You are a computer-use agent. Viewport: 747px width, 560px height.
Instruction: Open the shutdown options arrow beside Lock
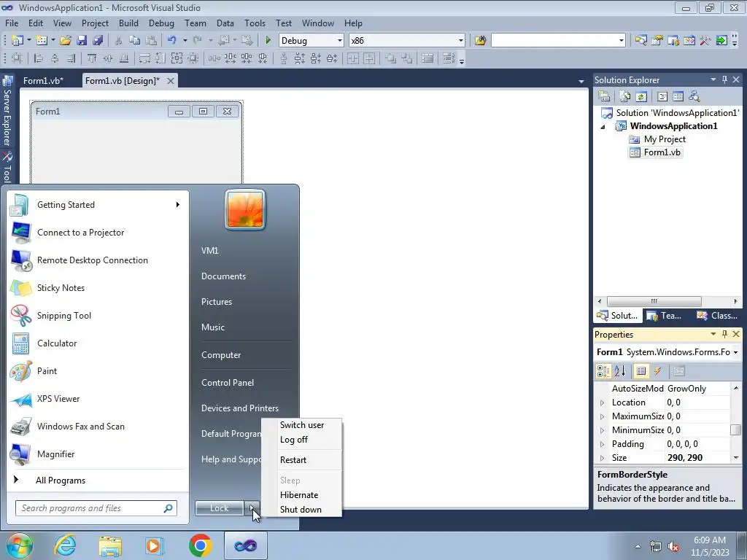coord(252,508)
